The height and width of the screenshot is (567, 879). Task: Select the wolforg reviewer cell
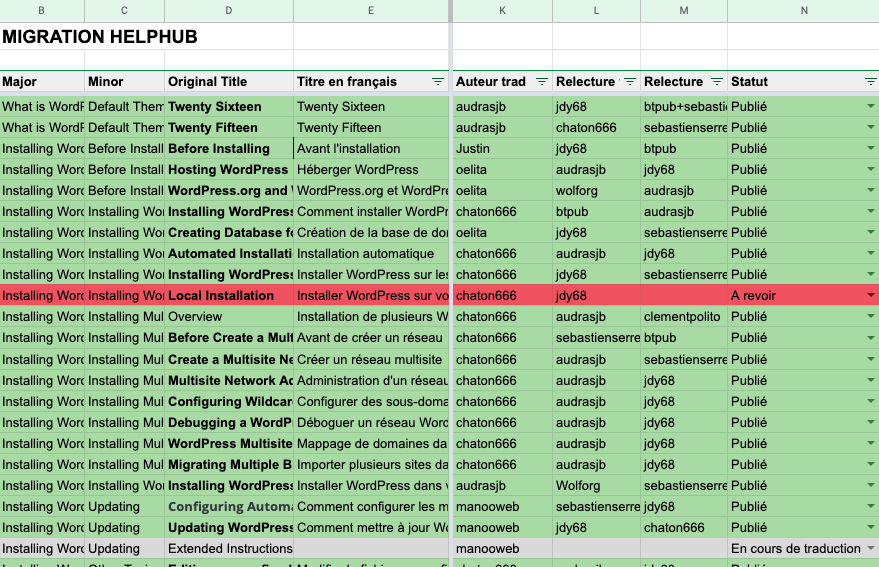(x=596, y=191)
